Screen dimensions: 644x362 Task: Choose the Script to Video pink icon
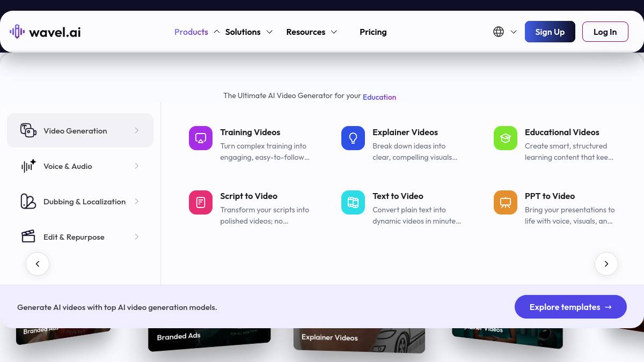201,202
